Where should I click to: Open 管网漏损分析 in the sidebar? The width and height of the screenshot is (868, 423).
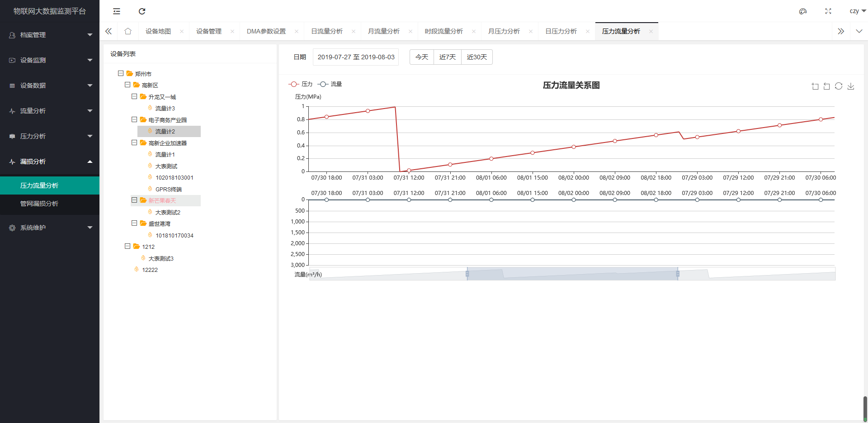tap(39, 204)
